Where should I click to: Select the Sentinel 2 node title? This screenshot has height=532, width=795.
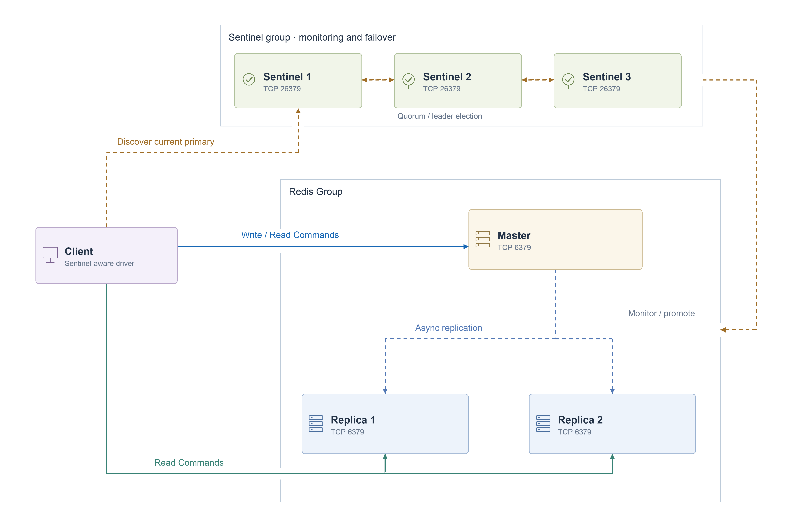click(x=447, y=77)
